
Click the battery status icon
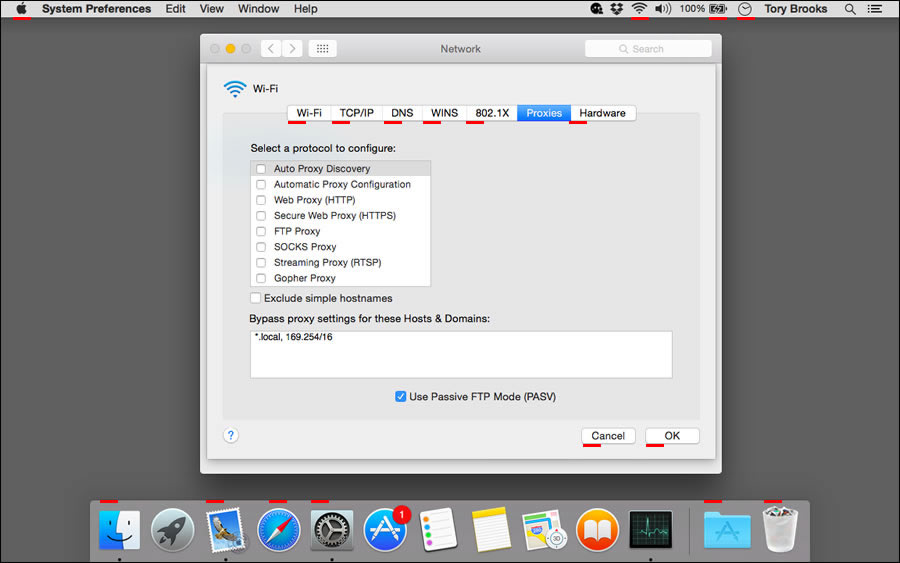[718, 9]
